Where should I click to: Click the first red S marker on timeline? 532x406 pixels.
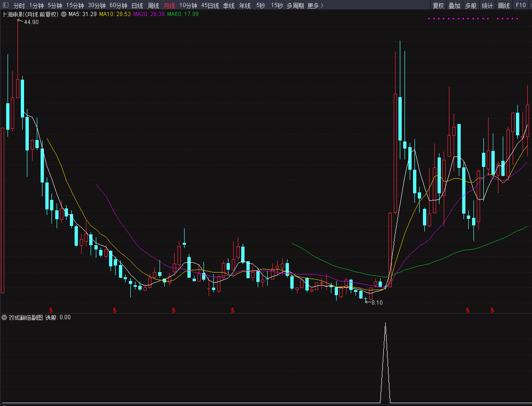51,310
